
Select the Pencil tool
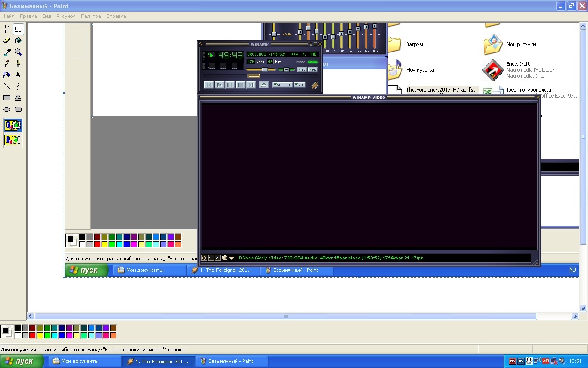[x=7, y=63]
